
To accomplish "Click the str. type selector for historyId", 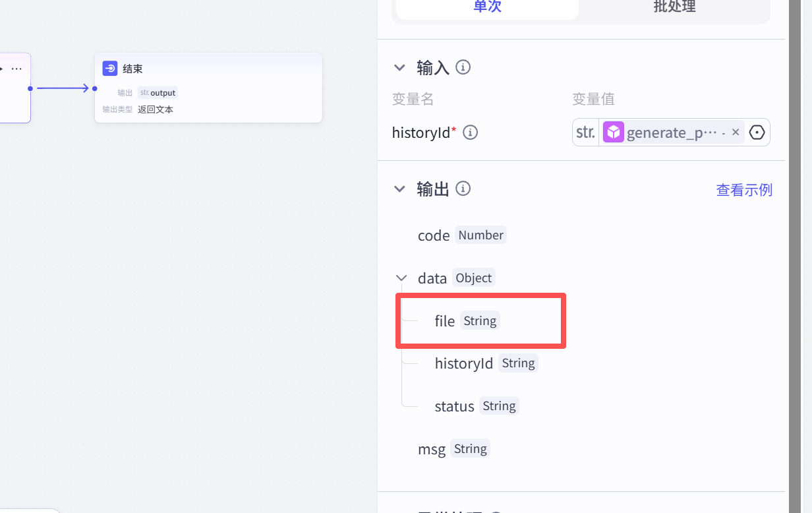I will click(x=585, y=133).
